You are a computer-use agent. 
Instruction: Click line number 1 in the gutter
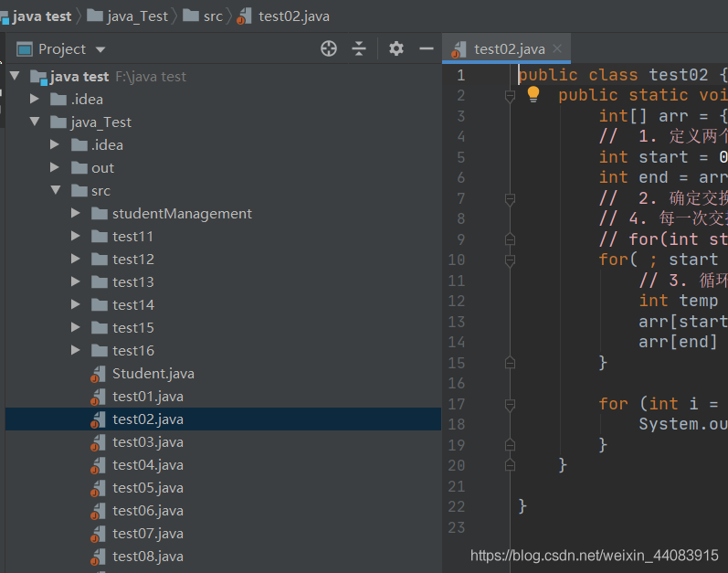pos(460,75)
